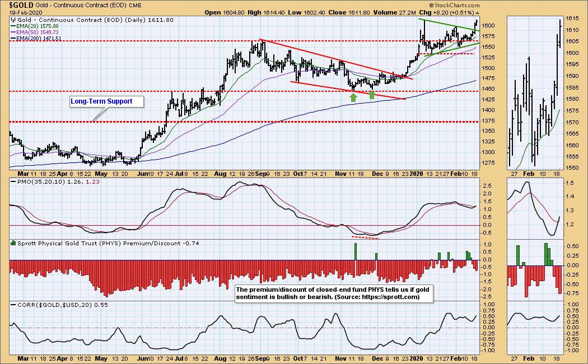
Task: Click the 1375 price axis label
Action: [x=489, y=121]
